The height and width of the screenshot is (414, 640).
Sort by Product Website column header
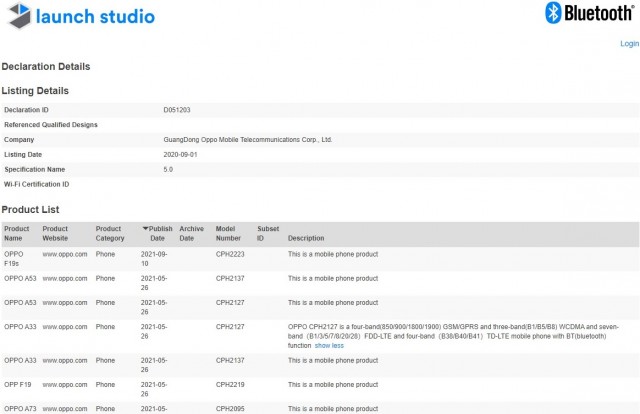coord(55,234)
